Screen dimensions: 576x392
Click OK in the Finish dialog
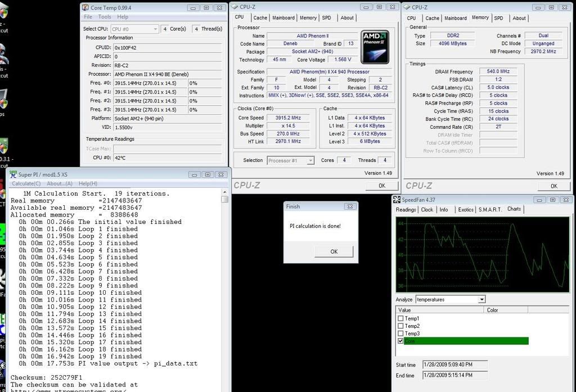(x=334, y=251)
